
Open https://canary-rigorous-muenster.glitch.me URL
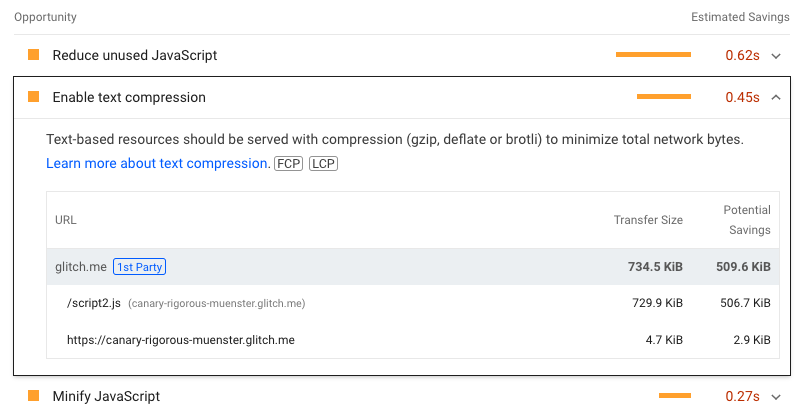180,339
